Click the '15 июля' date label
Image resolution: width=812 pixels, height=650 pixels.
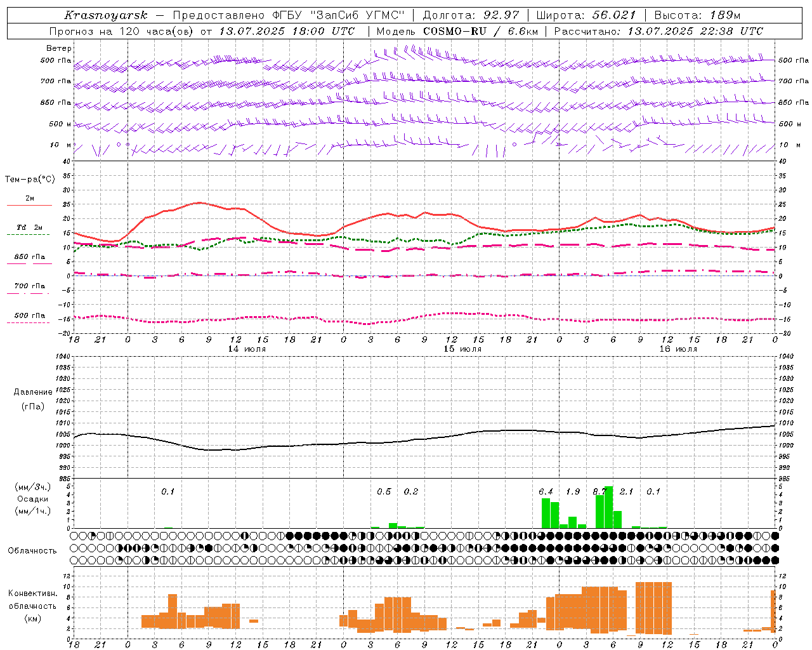[x=462, y=349]
